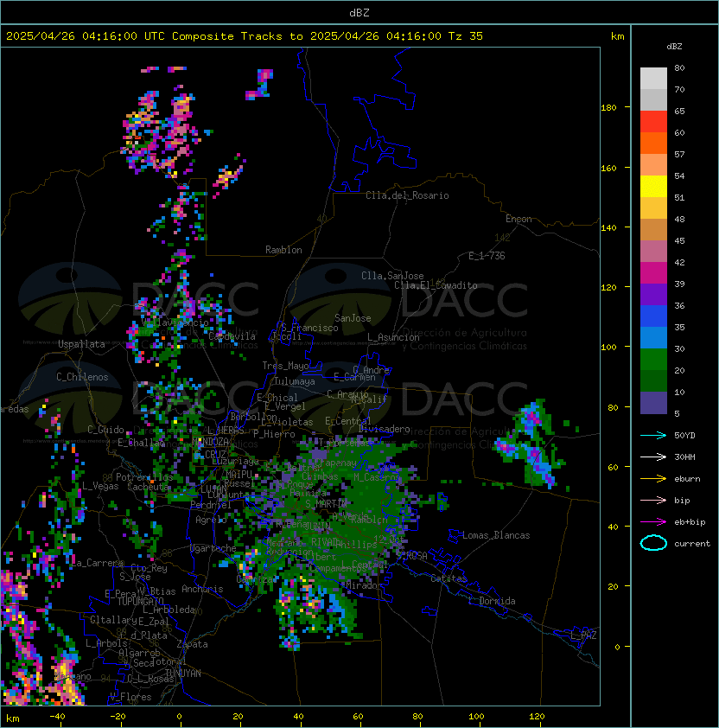
Task: Click the 'Agrelo' map label
Action: pos(211,520)
